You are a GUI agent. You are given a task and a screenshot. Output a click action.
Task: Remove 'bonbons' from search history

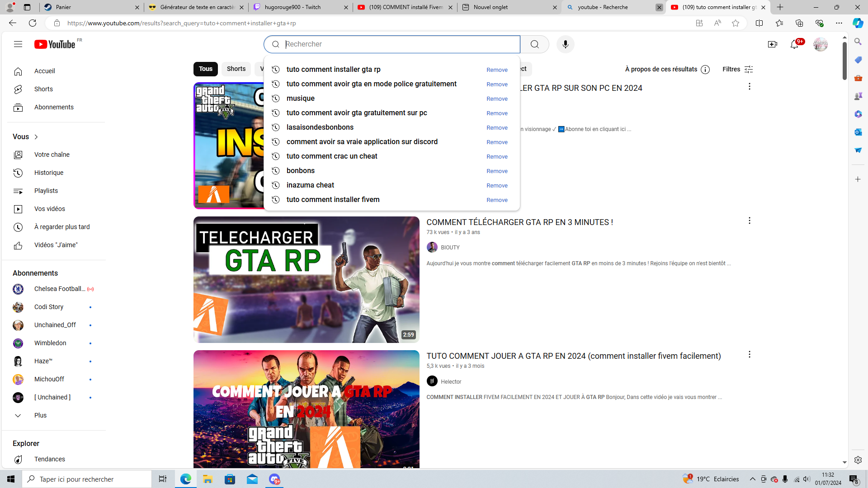click(497, 171)
